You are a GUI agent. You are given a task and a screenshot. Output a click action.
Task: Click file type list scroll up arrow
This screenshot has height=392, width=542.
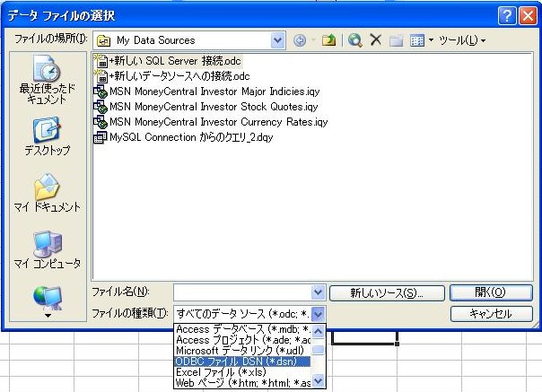(x=318, y=331)
